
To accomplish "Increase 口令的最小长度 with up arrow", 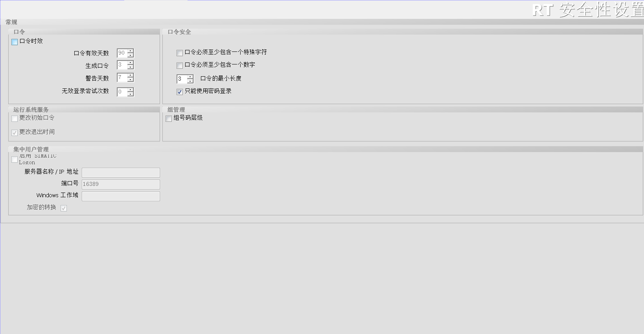I will coord(190,77).
